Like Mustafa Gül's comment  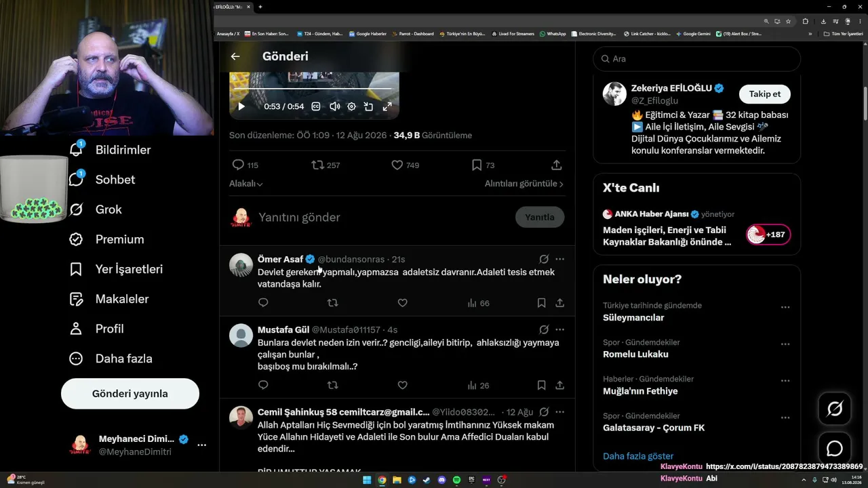402,385
